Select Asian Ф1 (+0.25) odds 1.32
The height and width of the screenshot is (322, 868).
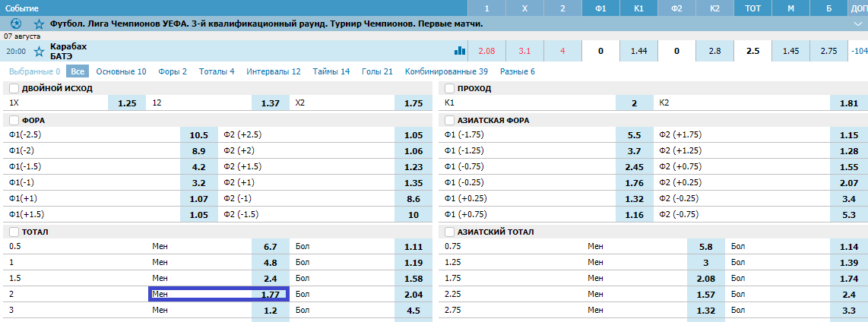635,199
